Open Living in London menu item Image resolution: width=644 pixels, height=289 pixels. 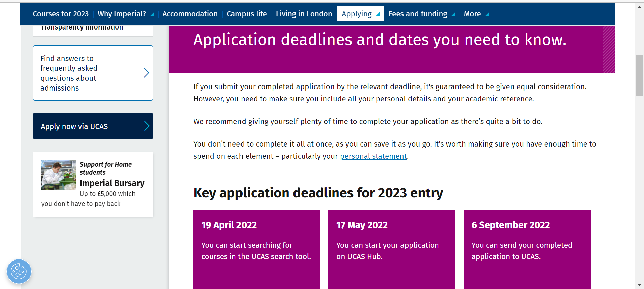pos(304,14)
